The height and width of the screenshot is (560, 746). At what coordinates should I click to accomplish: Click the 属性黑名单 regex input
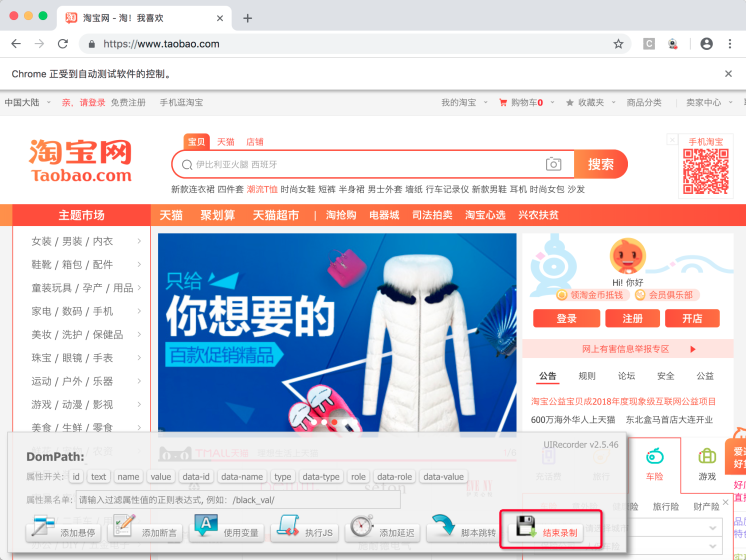pyautogui.click(x=238, y=500)
